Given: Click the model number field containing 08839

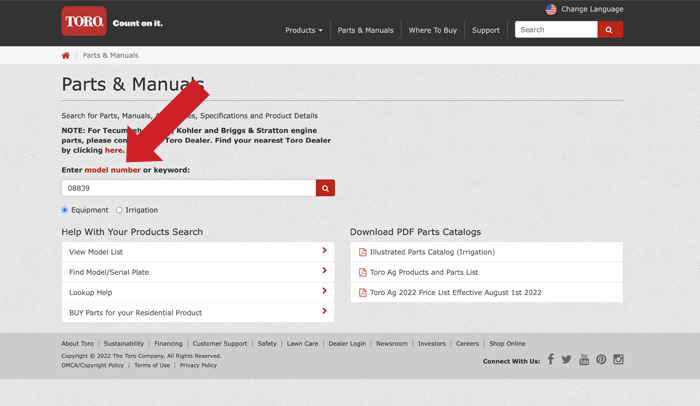Looking at the screenshot, I should point(189,188).
